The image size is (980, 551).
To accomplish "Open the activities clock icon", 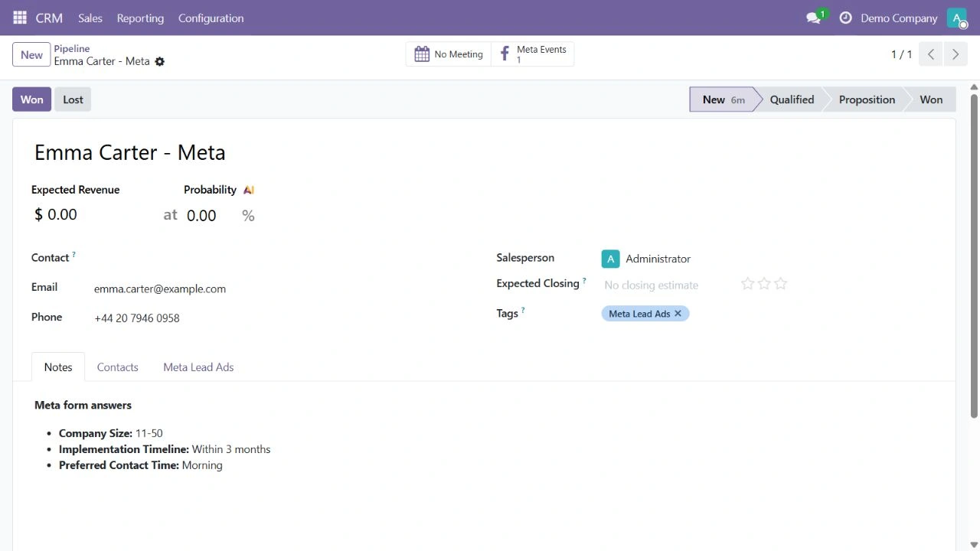I will 845,18.
